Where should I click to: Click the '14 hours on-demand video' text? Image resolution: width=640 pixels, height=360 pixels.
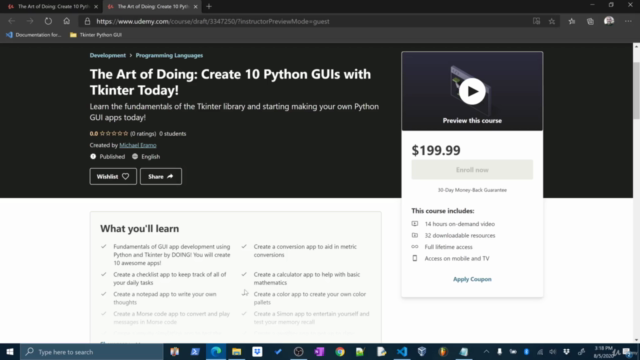click(460, 224)
